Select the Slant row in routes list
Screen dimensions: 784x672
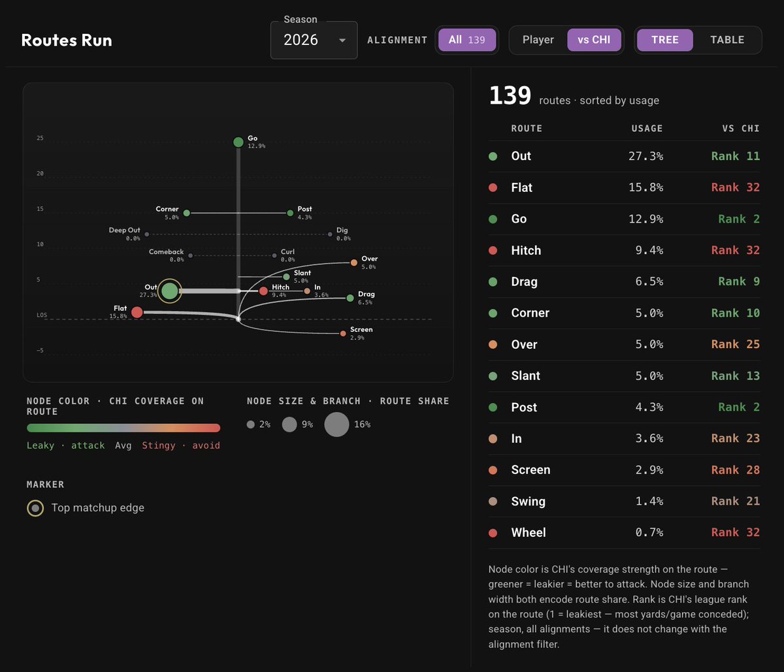tap(625, 376)
